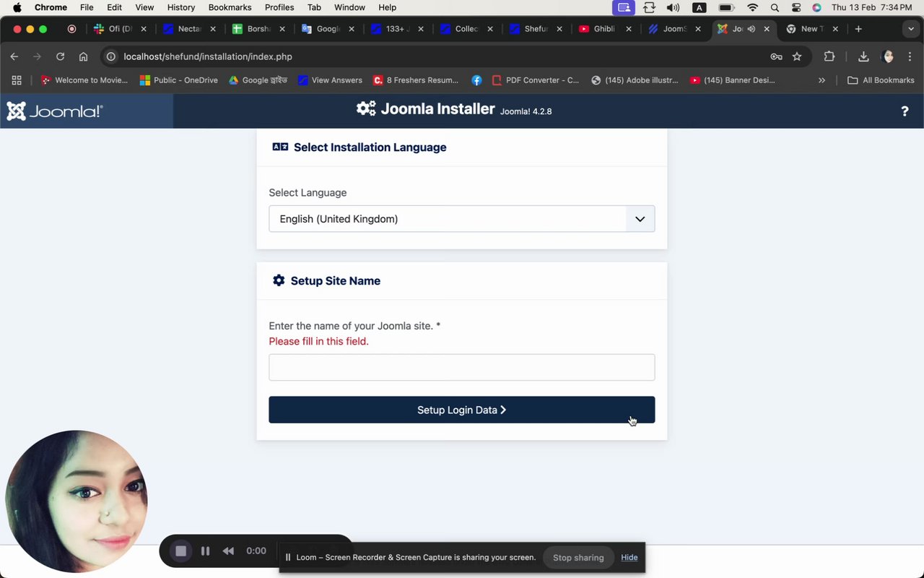The image size is (924, 578).
Task: Switch to the New Tab tab
Action: click(812, 29)
